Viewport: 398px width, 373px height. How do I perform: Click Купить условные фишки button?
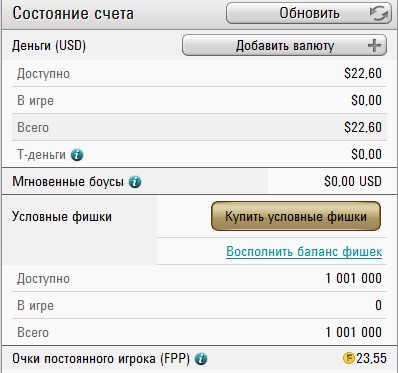click(296, 216)
